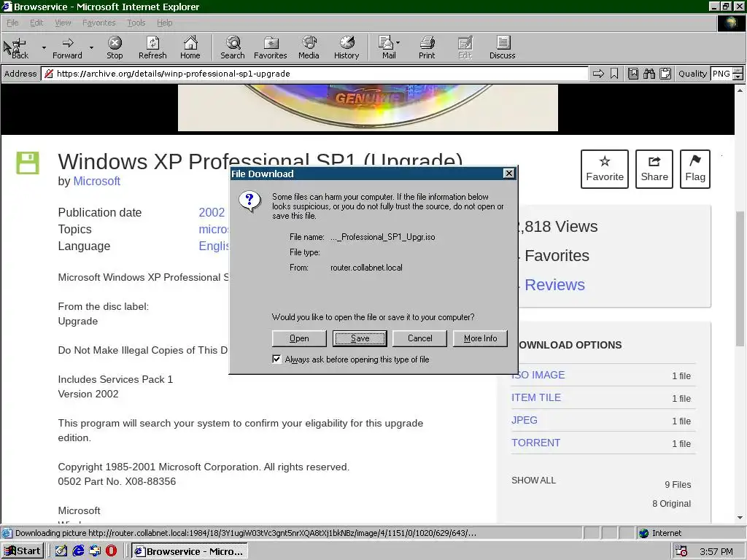This screenshot has height=560, width=747.
Task: Open the Media bar
Action: 309,48
